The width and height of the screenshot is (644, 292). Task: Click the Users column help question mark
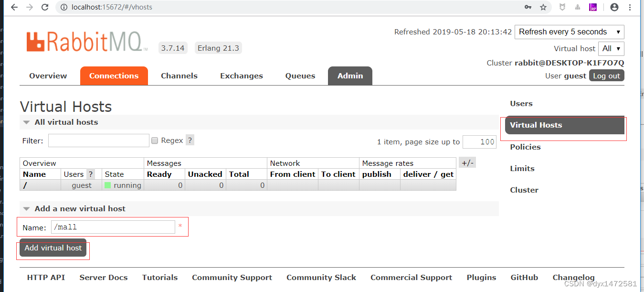pos(91,174)
